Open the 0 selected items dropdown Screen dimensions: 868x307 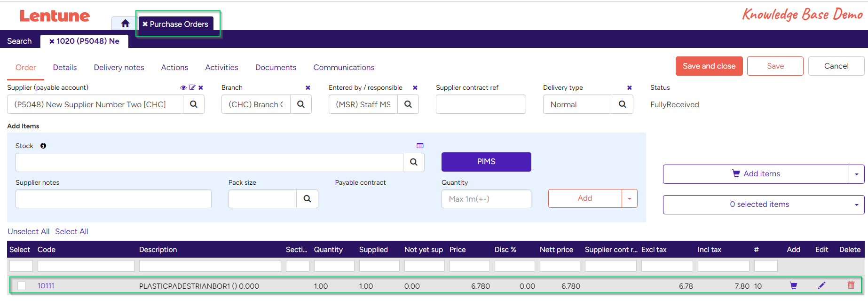(764, 205)
